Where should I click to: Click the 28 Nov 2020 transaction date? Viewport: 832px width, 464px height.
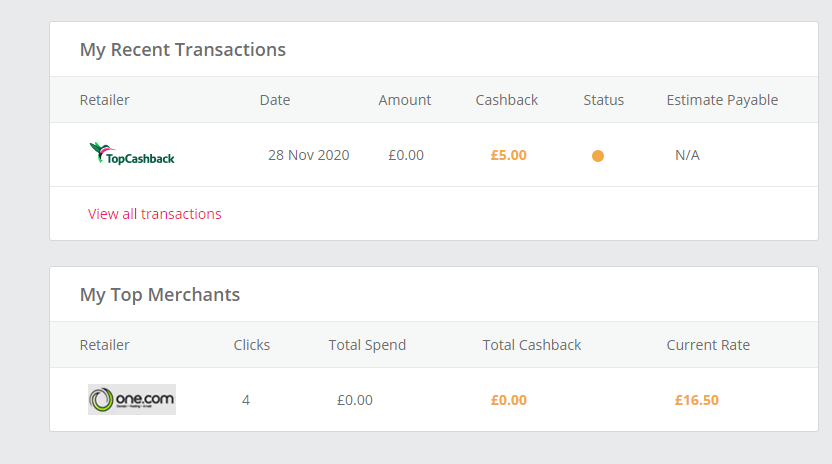tap(309, 155)
